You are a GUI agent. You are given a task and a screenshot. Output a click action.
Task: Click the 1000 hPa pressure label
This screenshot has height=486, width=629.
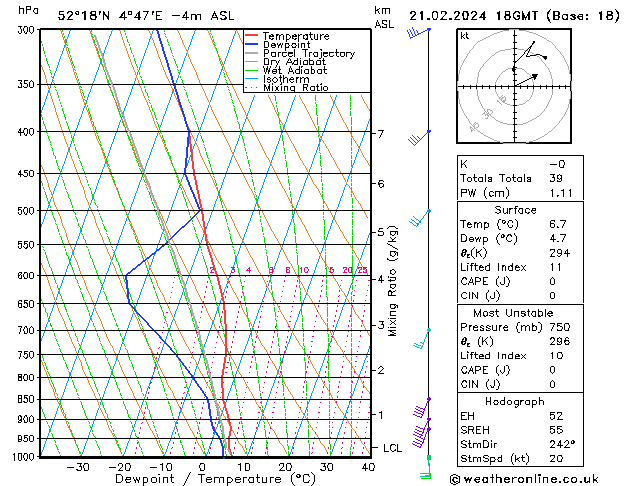tap(26, 457)
